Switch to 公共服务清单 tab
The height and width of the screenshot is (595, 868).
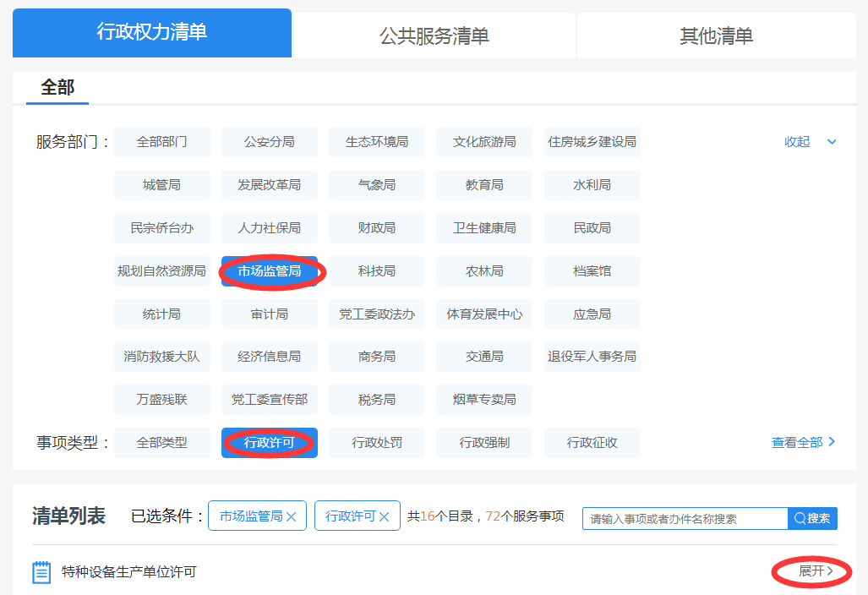coord(434,35)
